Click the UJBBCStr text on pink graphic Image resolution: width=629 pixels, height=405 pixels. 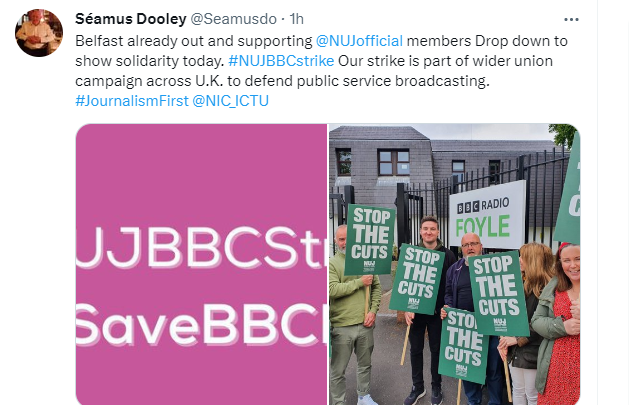[201, 248]
